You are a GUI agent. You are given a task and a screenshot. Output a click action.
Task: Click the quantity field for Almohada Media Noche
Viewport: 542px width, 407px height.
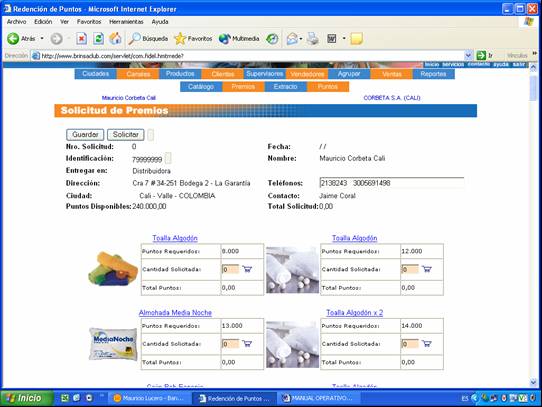pyautogui.click(x=231, y=344)
